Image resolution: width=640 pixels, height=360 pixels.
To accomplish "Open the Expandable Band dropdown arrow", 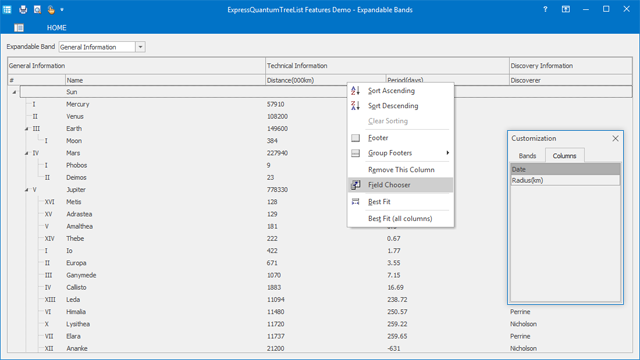I will click(140, 47).
